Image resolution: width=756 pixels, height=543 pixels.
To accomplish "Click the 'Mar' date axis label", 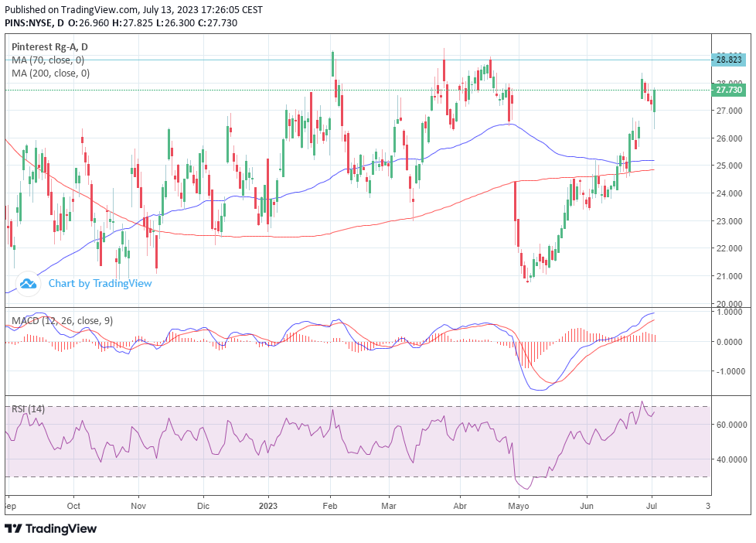I will pos(389,506).
